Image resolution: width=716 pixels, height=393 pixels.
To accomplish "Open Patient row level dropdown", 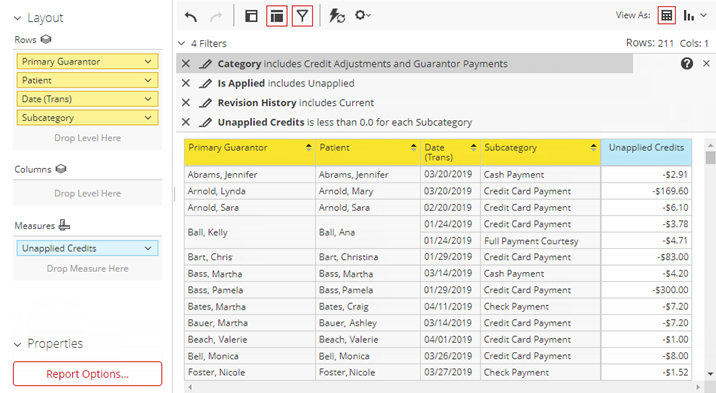I will click(148, 80).
